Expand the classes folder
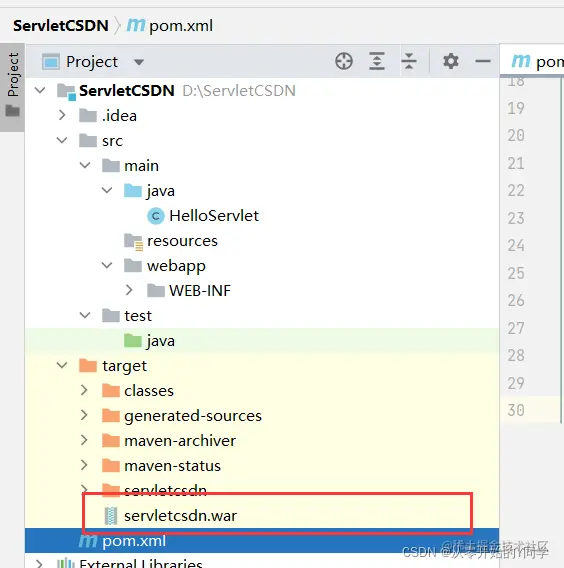The width and height of the screenshot is (564, 568). point(84,390)
